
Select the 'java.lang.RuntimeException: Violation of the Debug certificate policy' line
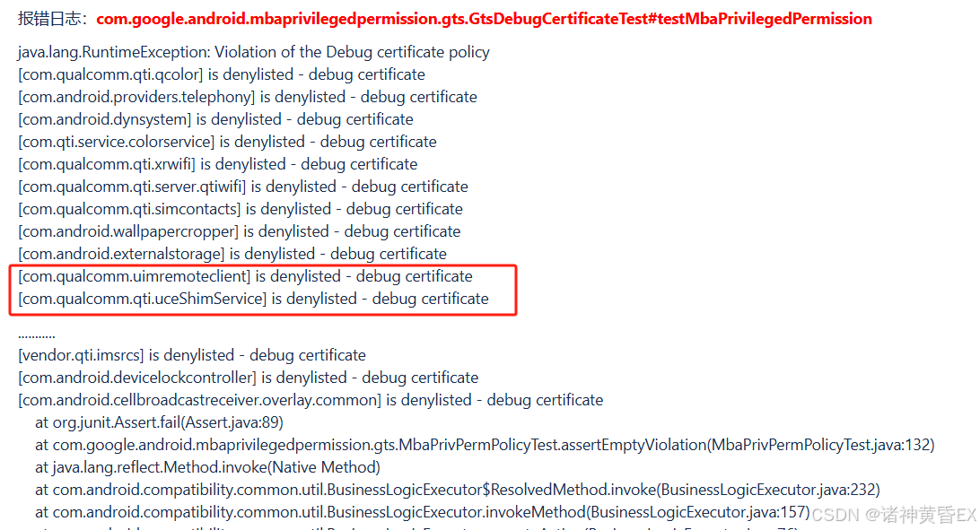[254, 52]
